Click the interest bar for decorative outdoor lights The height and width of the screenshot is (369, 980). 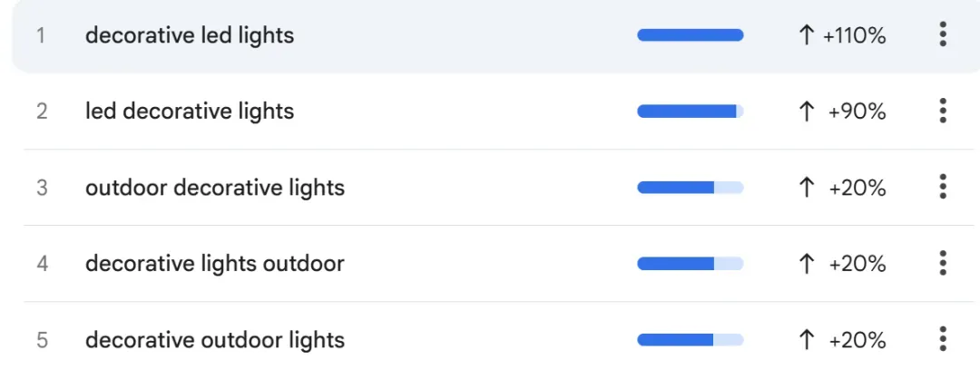click(x=691, y=340)
